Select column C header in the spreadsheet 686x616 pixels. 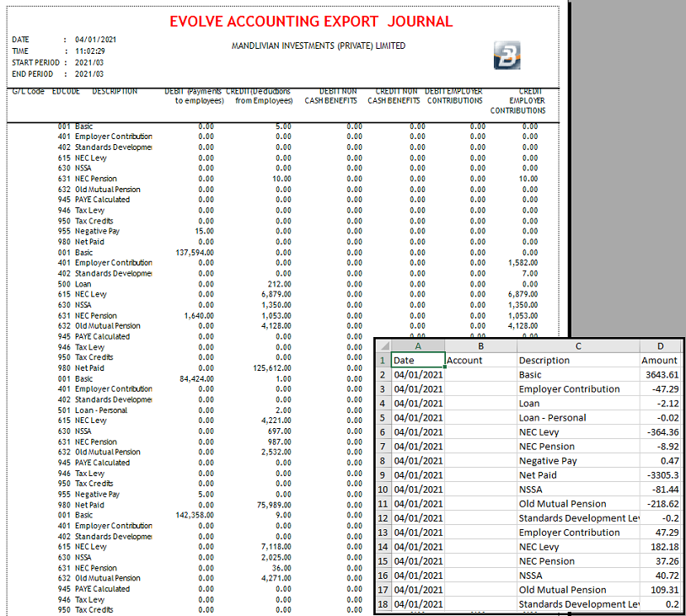(578, 346)
